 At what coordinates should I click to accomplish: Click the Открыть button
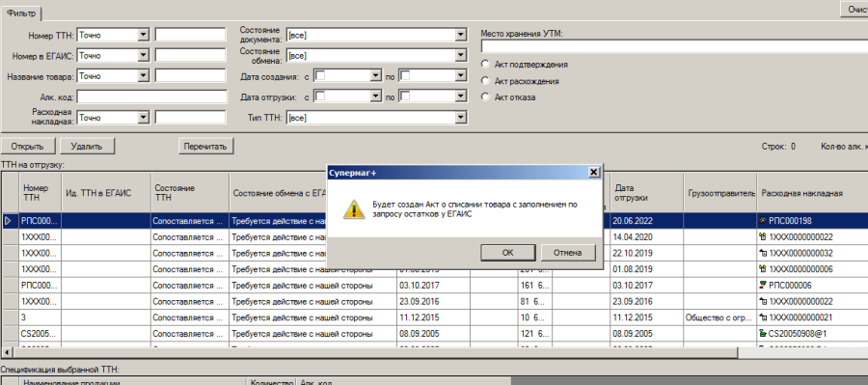[28, 147]
